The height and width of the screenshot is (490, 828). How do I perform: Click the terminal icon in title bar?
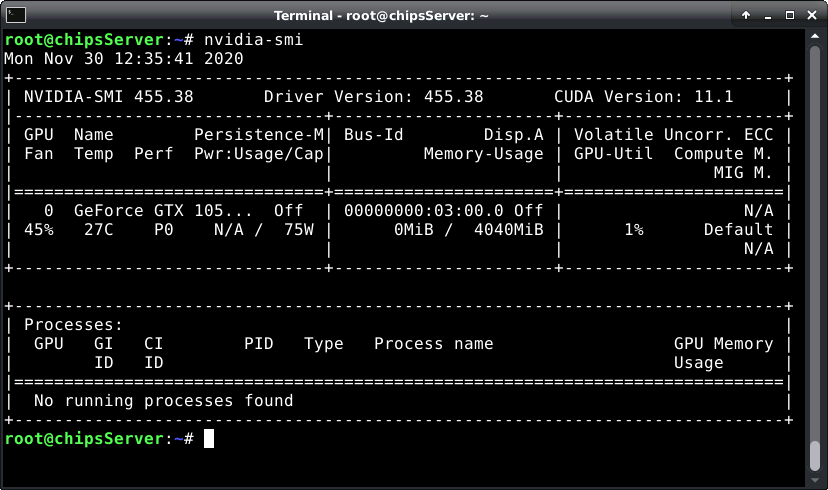coord(15,15)
